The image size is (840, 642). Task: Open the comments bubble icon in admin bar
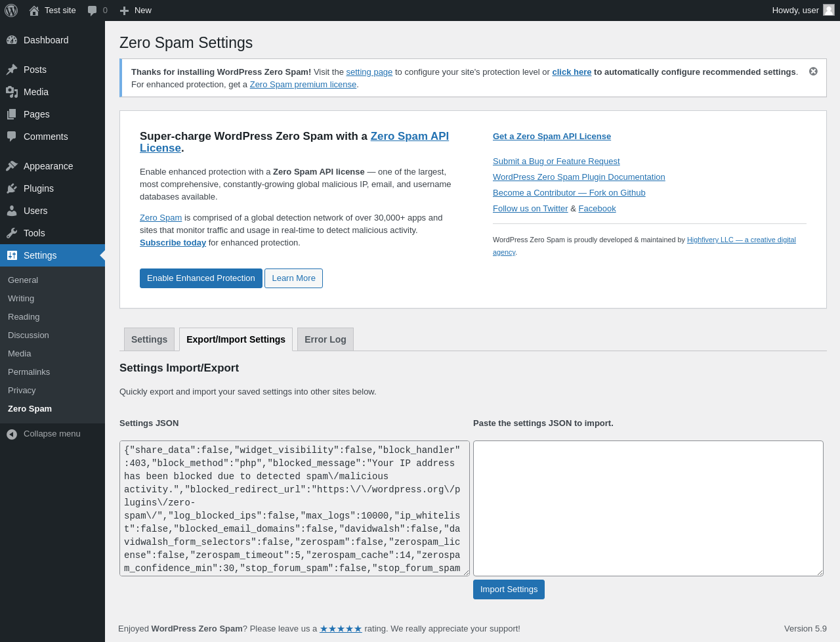[x=93, y=11]
